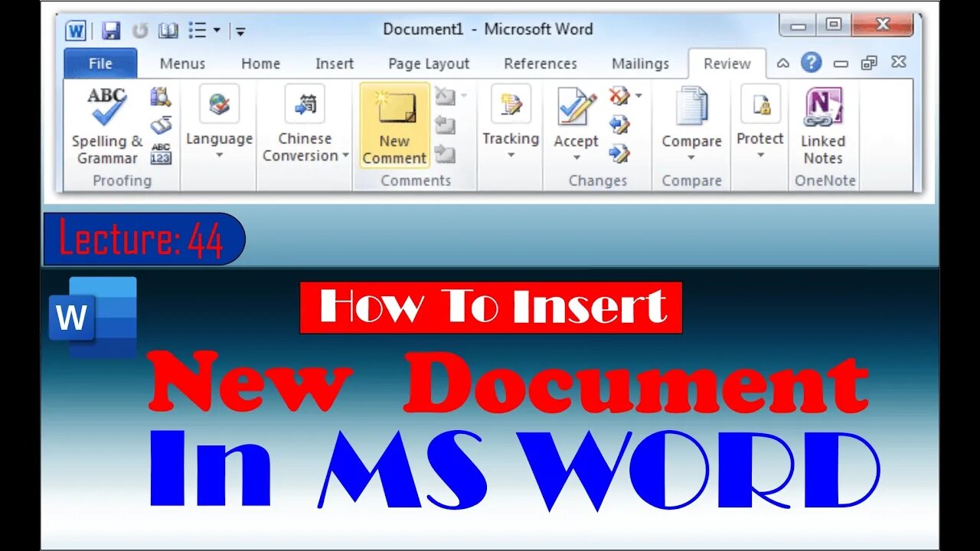
Task: Click the bullets list icon in Quick Access Toolbar
Action: point(198,31)
